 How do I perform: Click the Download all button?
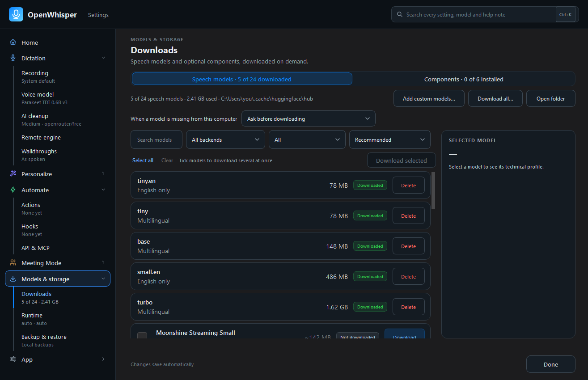click(x=495, y=99)
